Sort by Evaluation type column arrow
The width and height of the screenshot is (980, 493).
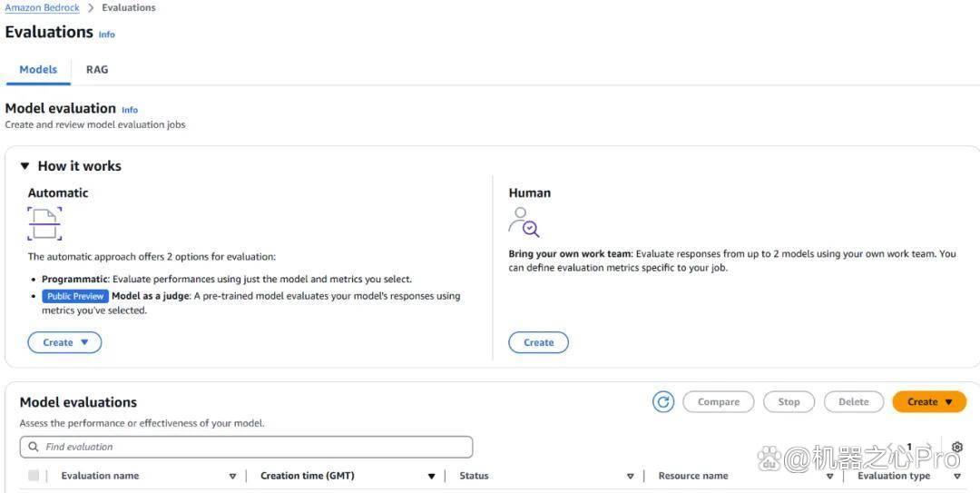(x=957, y=476)
